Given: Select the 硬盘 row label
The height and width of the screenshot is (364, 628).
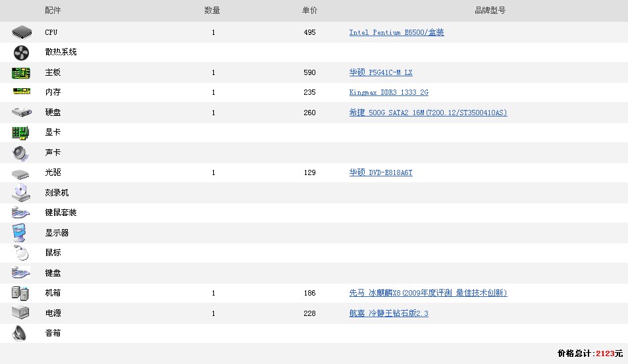Looking at the screenshot, I should tap(53, 113).
